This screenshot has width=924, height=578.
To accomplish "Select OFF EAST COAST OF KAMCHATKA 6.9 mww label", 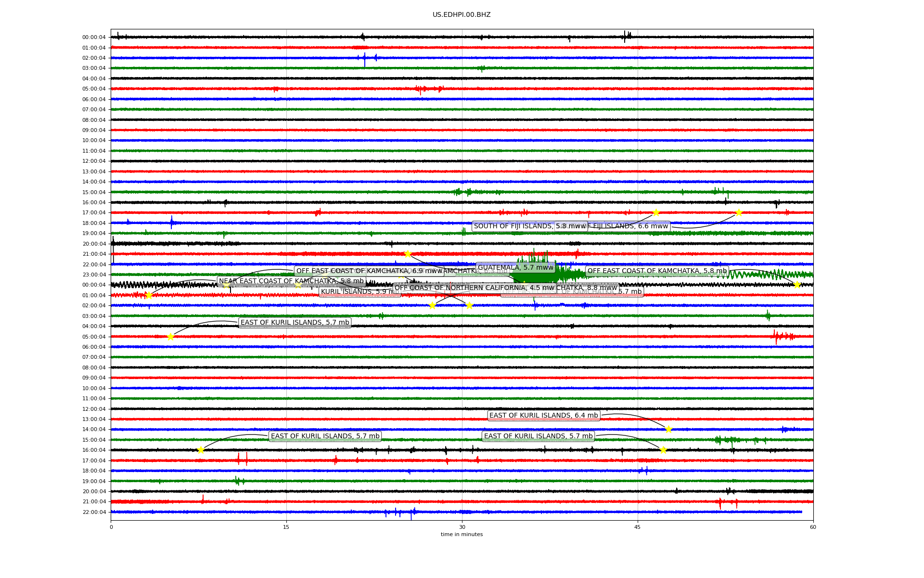I will (x=369, y=271).
